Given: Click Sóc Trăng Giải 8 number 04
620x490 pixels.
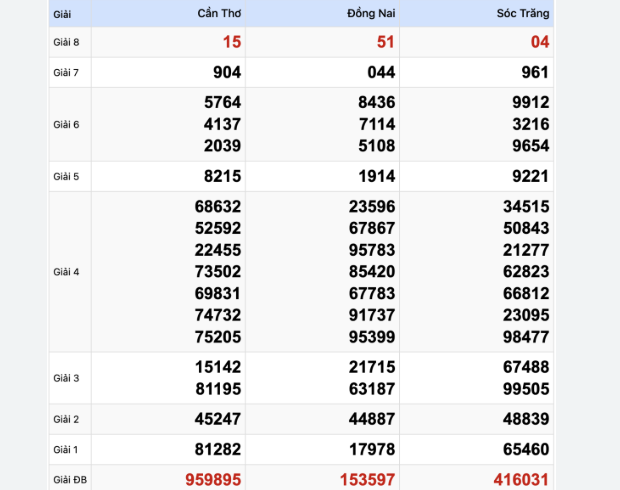Looking at the screenshot, I should pos(539,42).
